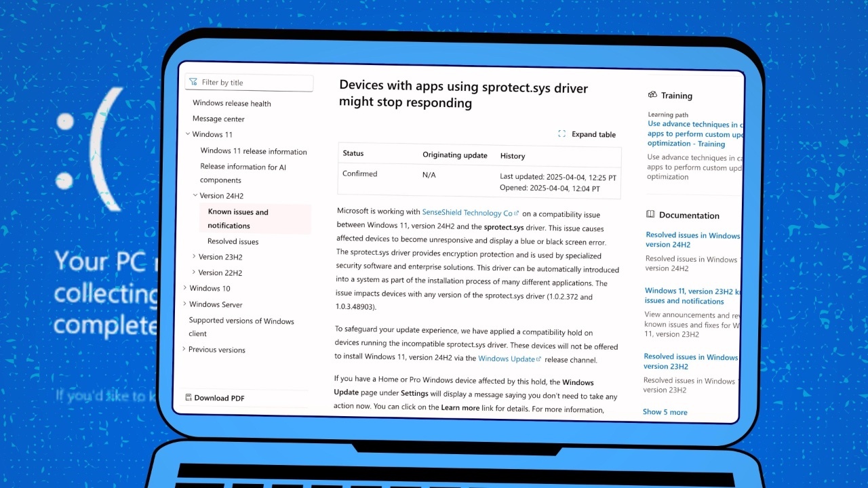The height and width of the screenshot is (488, 868).
Task: Open Supported versions of Windows client
Action: 241,327
